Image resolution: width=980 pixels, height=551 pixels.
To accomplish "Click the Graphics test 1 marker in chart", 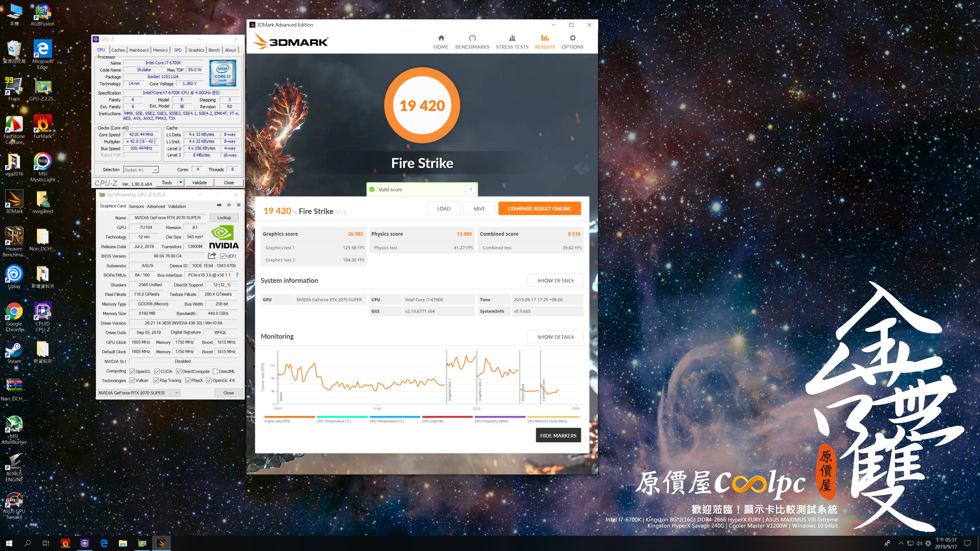I will [450, 391].
